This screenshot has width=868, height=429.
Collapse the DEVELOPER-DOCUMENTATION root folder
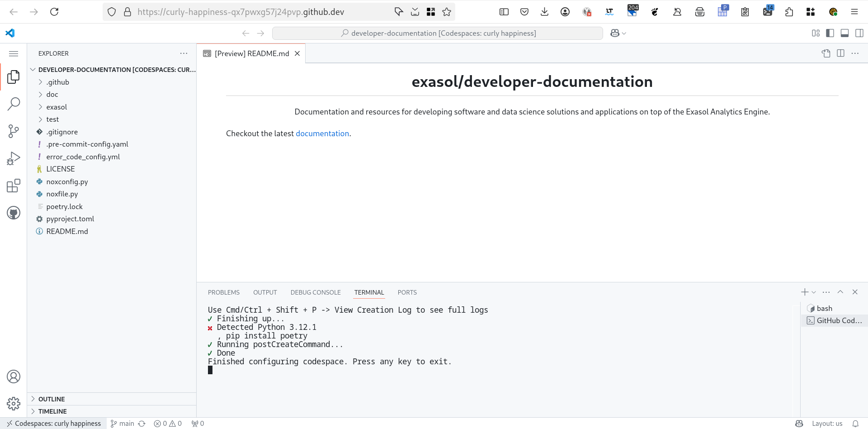coord(113,70)
